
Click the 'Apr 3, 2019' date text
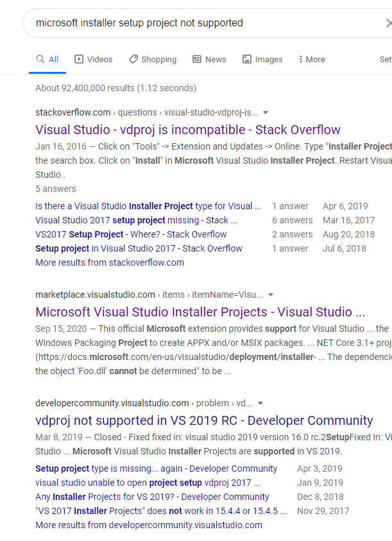(x=320, y=468)
